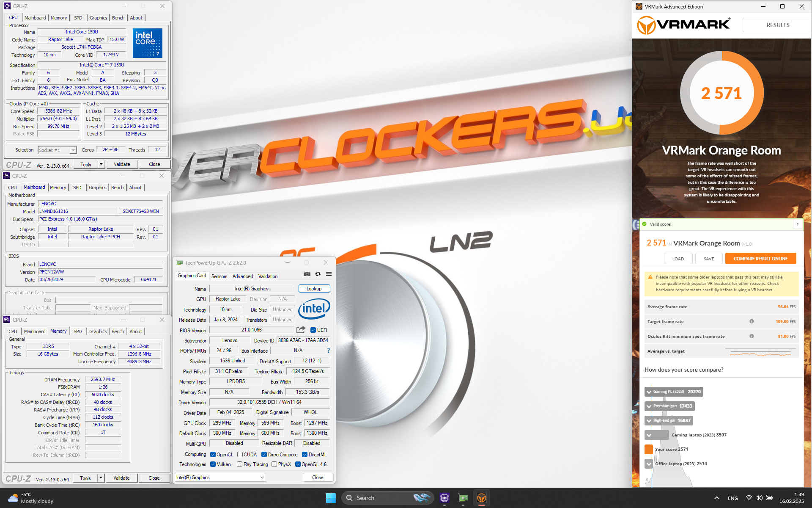Click the LOAD button in VRMark

click(x=678, y=259)
